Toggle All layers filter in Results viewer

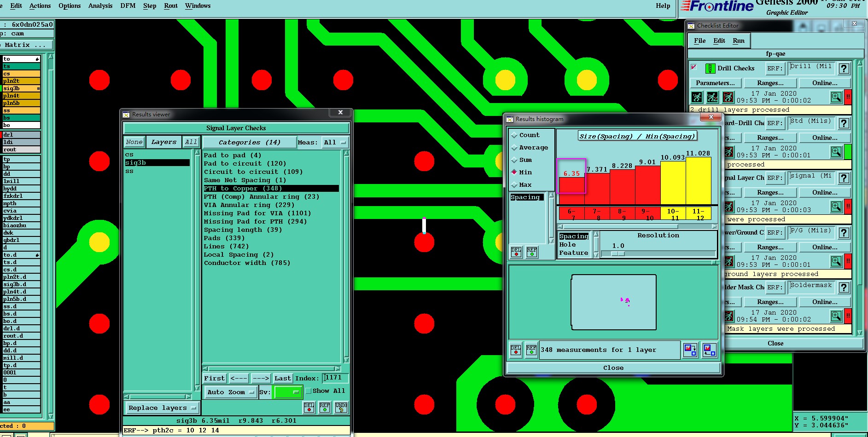click(191, 142)
